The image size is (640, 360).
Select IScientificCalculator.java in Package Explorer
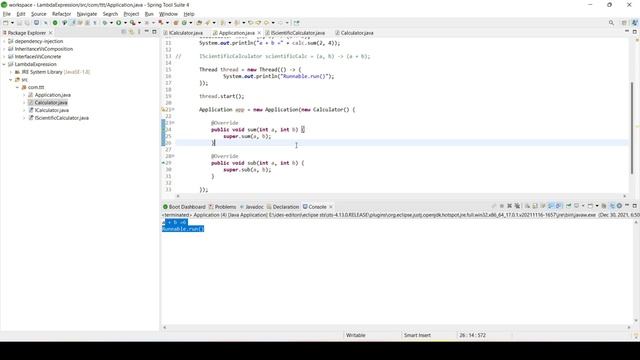[x=61, y=118]
